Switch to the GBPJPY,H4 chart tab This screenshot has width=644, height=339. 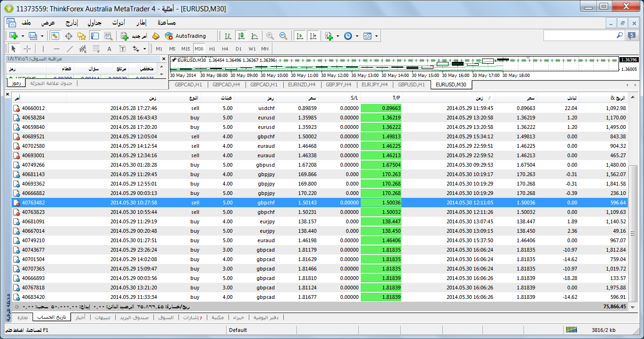(x=339, y=85)
